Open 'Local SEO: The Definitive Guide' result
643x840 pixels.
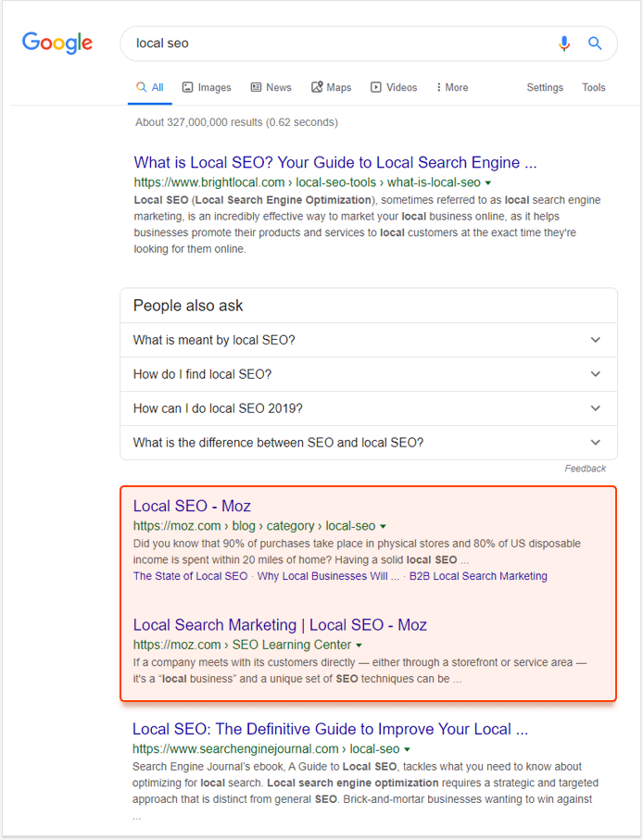330,729
